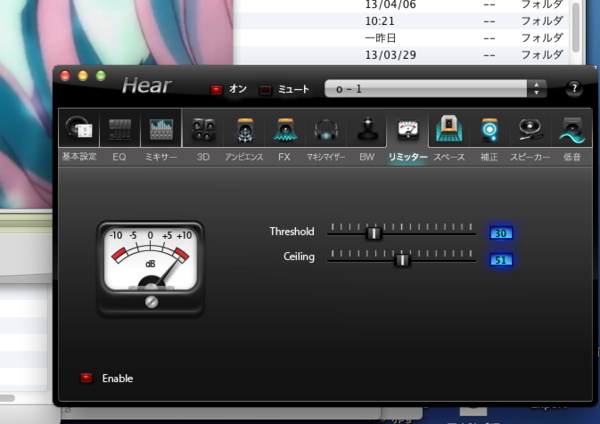Open the BW brainwave head icon
Image resolution: width=600 pixels, height=424 pixels.
[367, 129]
